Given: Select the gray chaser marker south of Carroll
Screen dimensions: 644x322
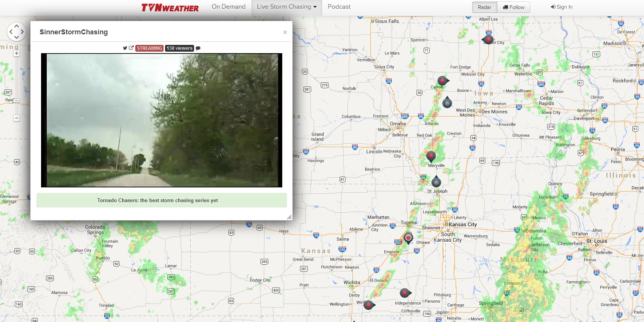Looking at the screenshot, I should point(447,102).
